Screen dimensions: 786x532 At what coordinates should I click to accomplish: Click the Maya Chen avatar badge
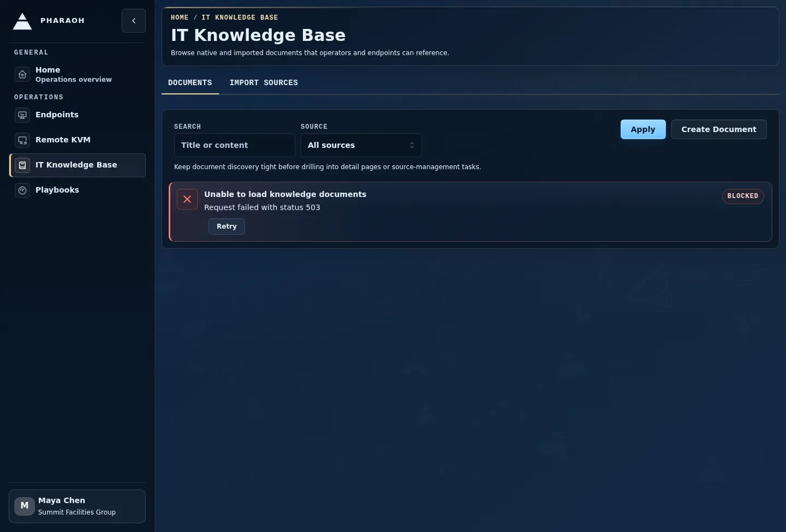coord(25,506)
